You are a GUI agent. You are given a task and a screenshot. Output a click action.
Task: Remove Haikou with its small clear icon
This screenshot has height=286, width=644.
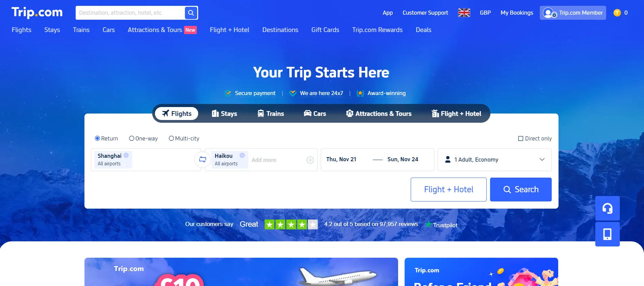242,155
